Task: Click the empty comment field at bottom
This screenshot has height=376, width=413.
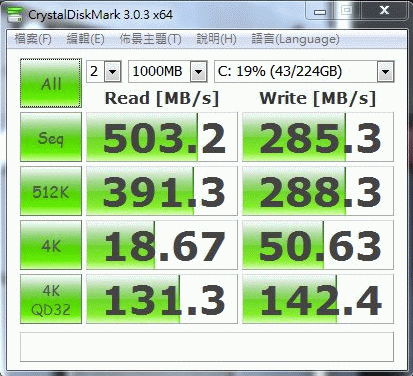Action: point(207,347)
